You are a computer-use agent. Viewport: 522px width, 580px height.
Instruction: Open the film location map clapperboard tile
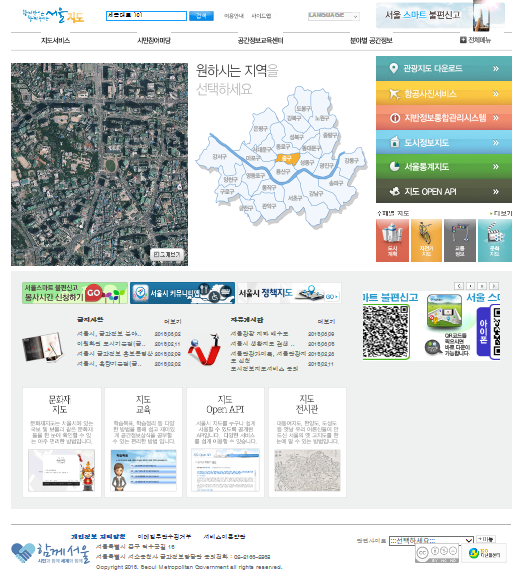coord(495,240)
